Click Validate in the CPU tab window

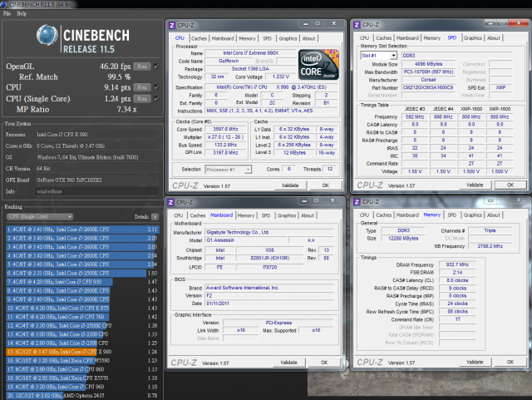(x=290, y=185)
